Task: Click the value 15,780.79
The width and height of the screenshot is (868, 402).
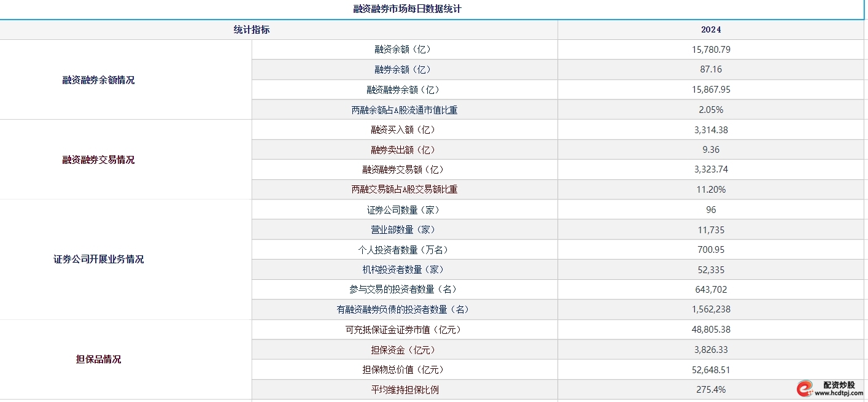Action: coord(711,50)
